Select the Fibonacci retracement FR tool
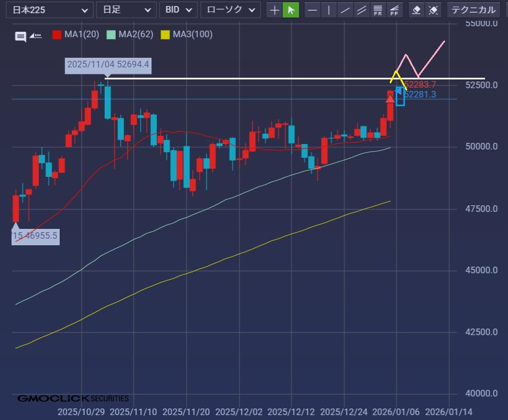The width and height of the screenshot is (508, 420). tap(378, 10)
